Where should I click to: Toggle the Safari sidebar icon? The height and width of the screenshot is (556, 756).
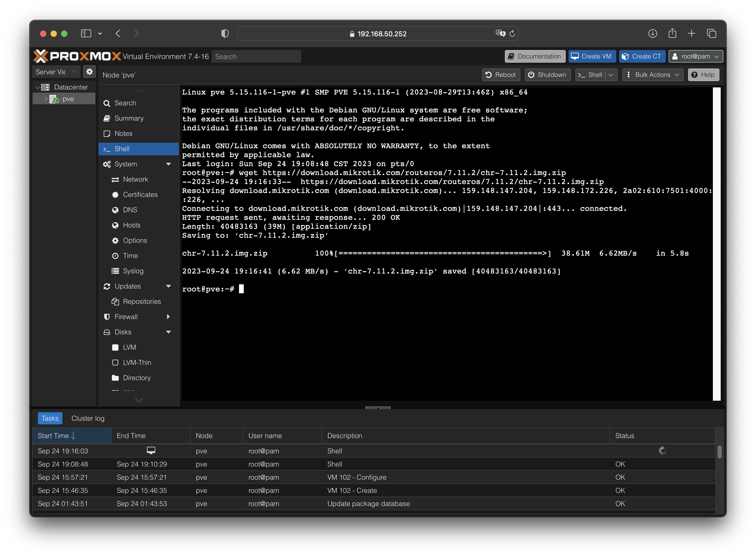[86, 34]
